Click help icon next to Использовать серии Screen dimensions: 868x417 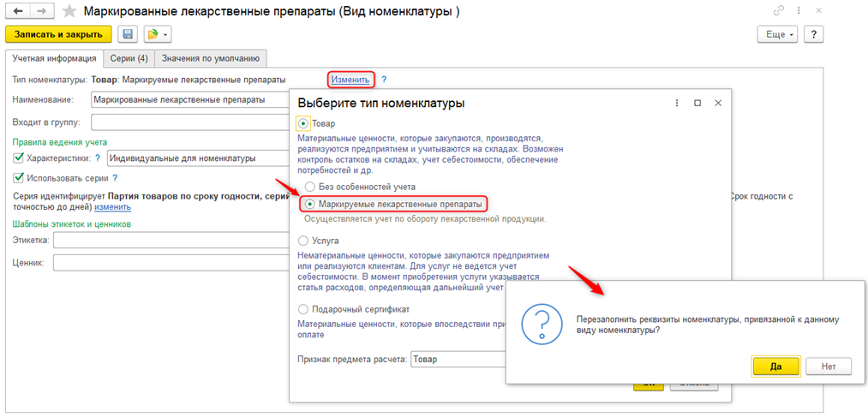114,178
